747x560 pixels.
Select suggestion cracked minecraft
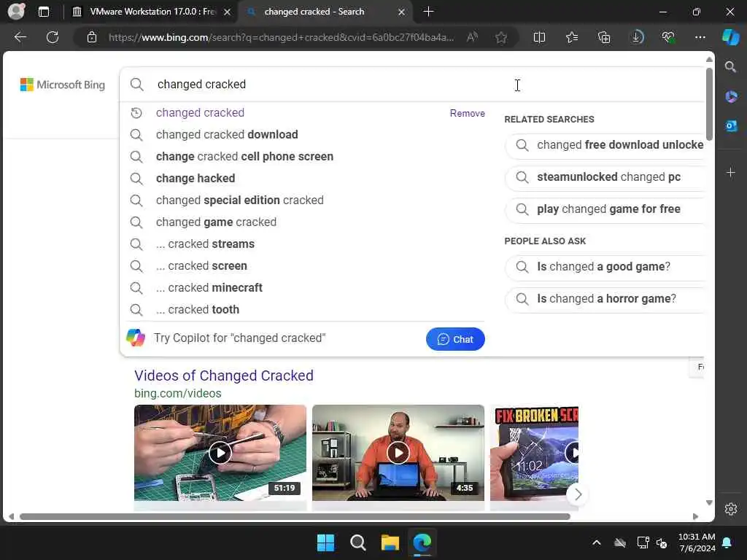coord(209,288)
